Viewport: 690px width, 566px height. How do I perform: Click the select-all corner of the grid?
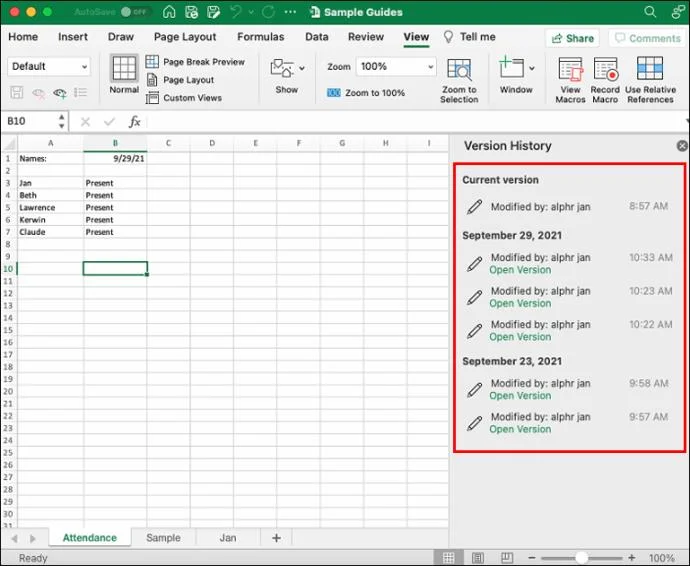click(9, 143)
